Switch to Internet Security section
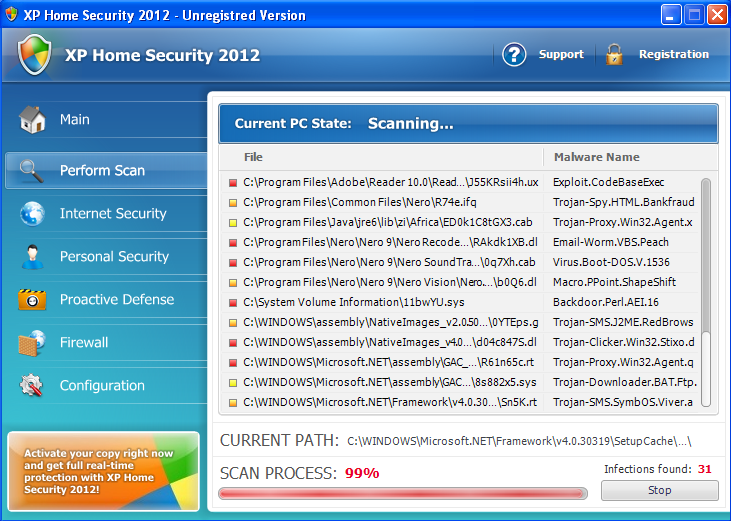This screenshot has width=731, height=521. (x=113, y=214)
